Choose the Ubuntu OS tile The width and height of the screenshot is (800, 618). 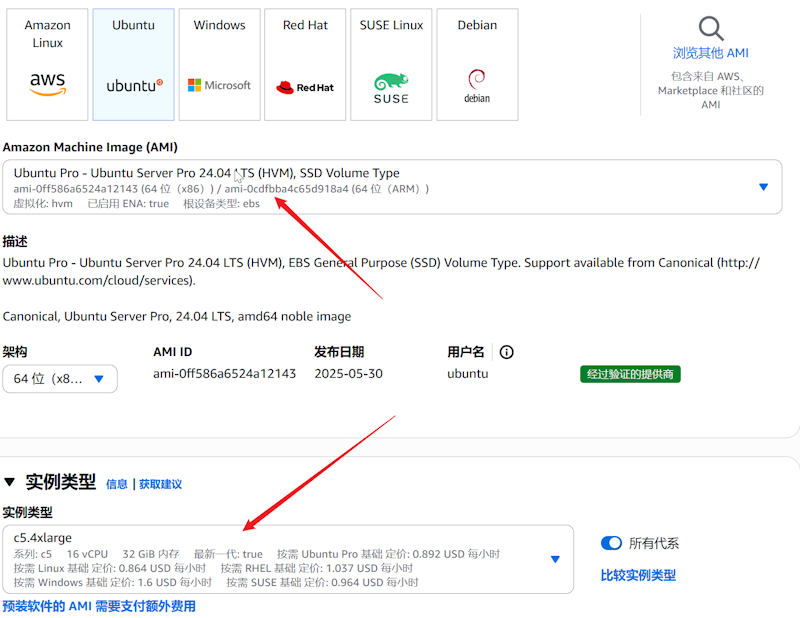coord(133,64)
